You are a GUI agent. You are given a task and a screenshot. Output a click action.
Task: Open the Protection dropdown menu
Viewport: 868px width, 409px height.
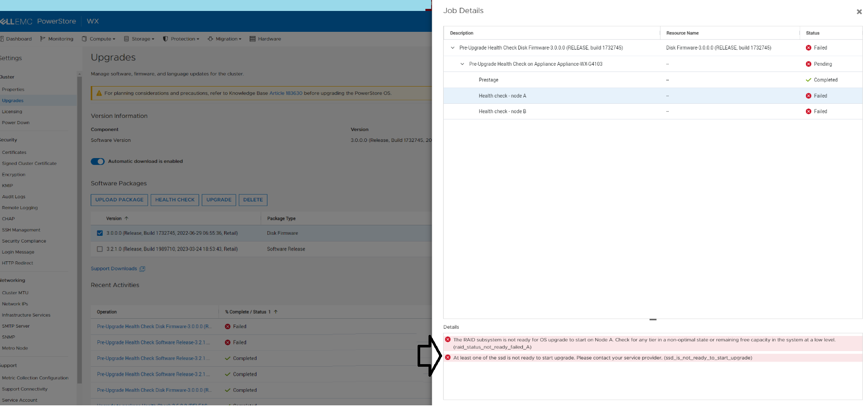(181, 39)
